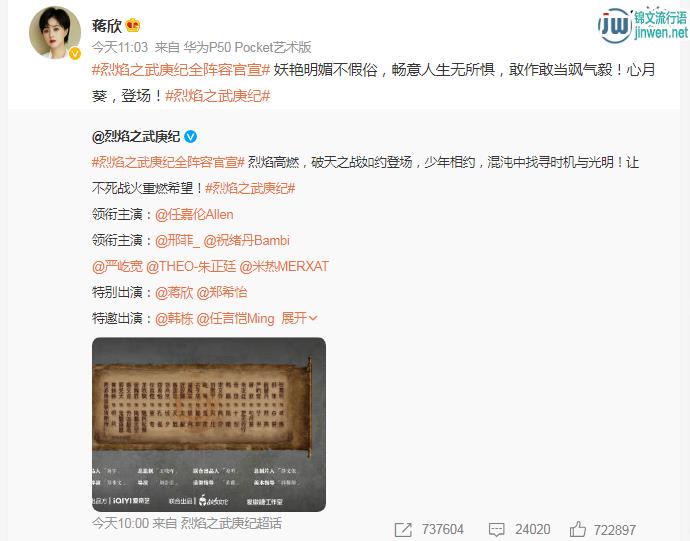
Task: Like the post with thumbs-up icon
Action: tap(577, 529)
